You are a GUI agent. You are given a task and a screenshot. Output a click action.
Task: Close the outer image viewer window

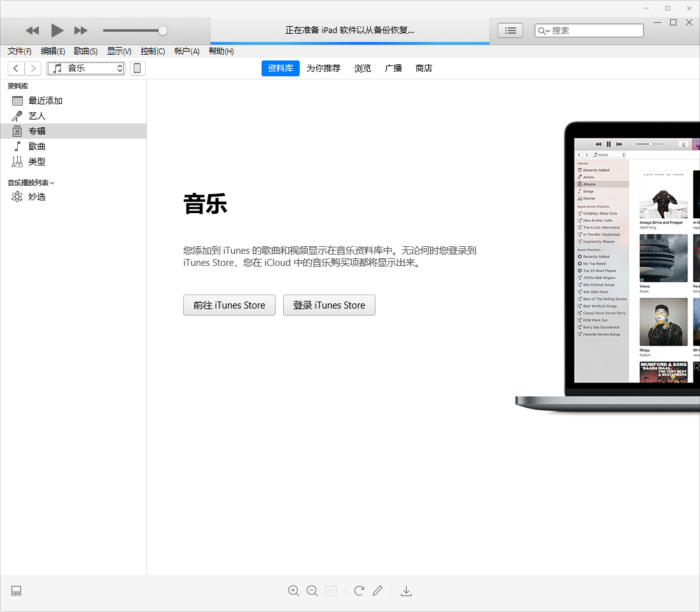tap(689, 8)
